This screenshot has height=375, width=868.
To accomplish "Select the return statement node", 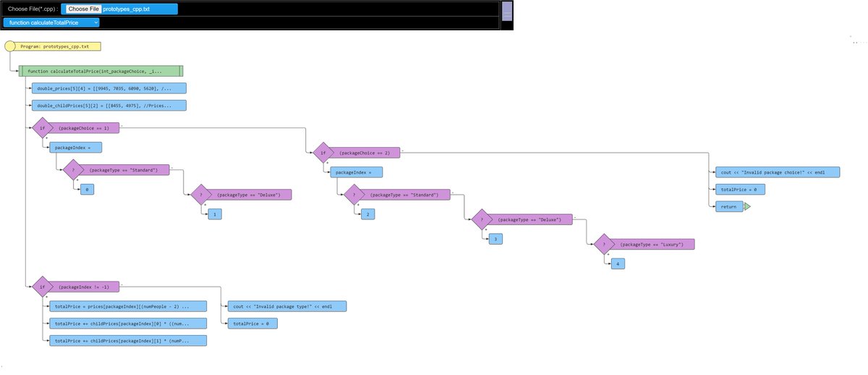I will 729,207.
